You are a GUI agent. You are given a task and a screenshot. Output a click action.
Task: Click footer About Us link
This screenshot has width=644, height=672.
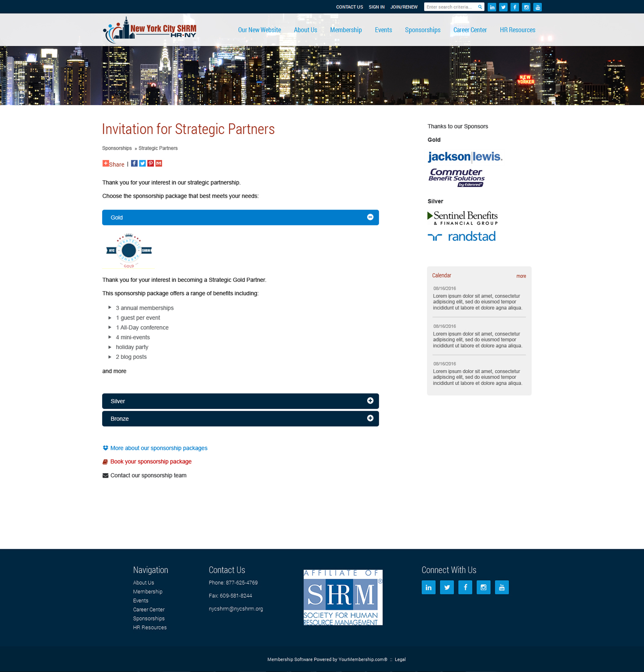[x=143, y=583]
